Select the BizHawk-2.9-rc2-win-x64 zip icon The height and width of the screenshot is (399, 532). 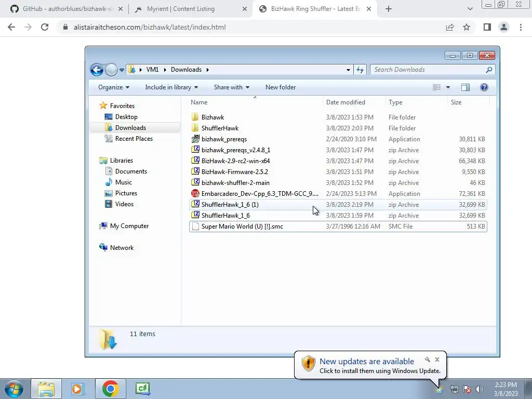coord(195,161)
